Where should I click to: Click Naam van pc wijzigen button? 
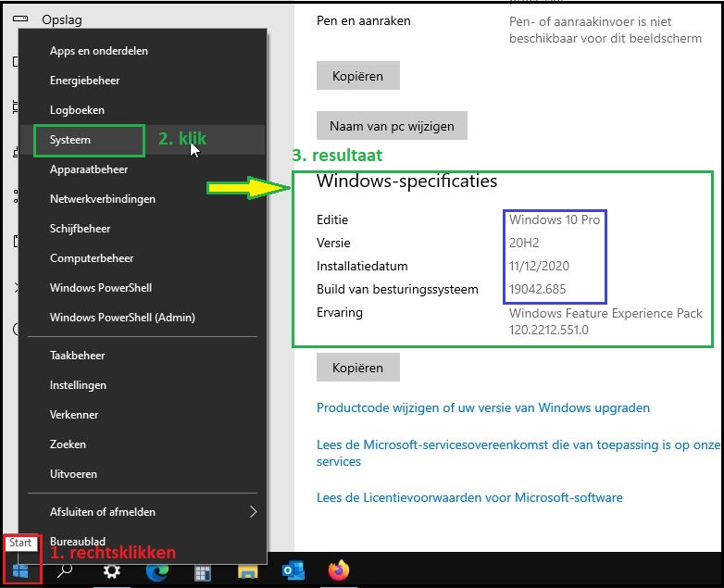392,126
